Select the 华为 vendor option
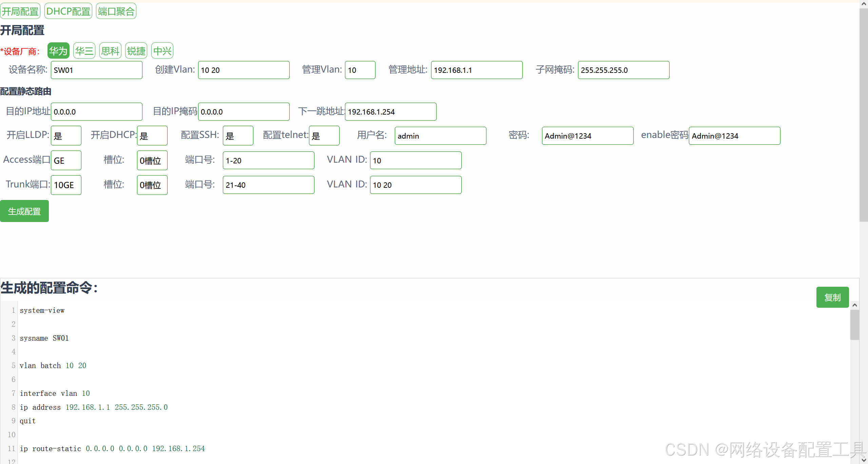The width and height of the screenshot is (868, 464). coord(58,51)
